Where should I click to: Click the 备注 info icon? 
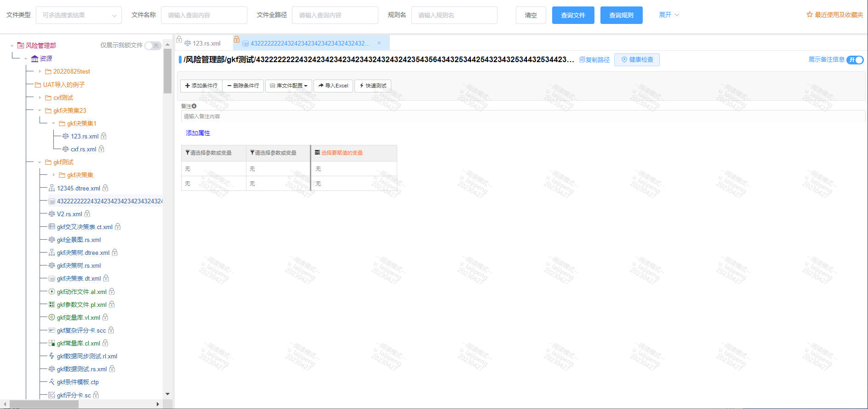point(194,106)
